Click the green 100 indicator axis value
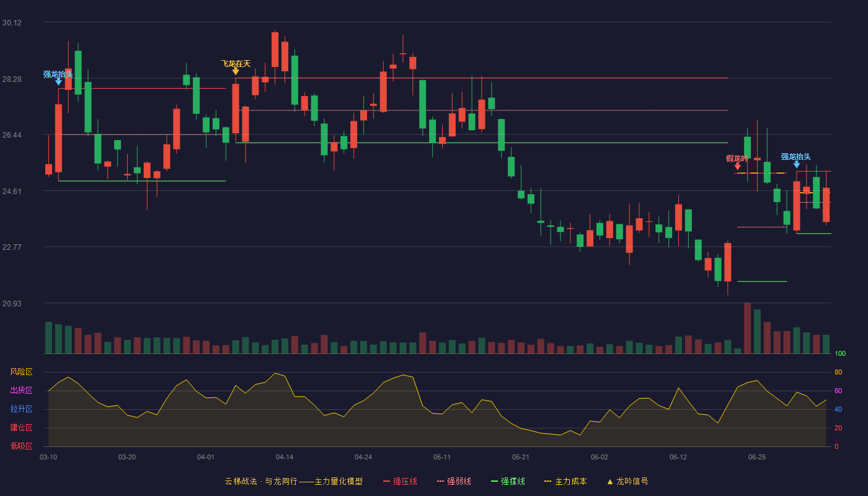The width and height of the screenshot is (868, 496). coord(840,353)
